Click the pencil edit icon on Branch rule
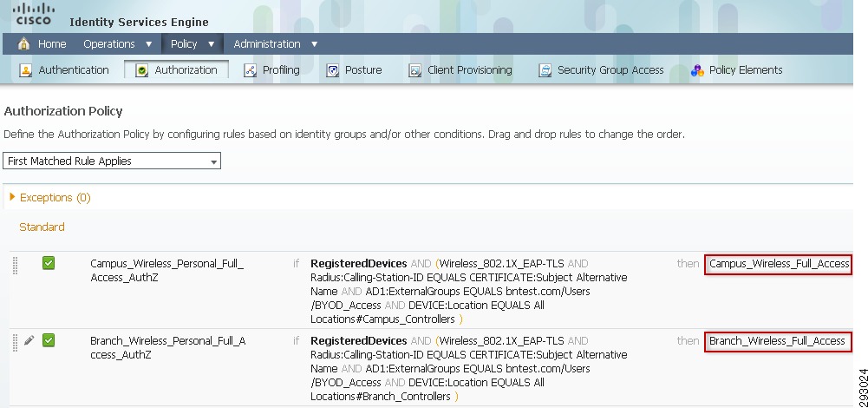The height and width of the screenshot is (408, 868). pos(29,340)
